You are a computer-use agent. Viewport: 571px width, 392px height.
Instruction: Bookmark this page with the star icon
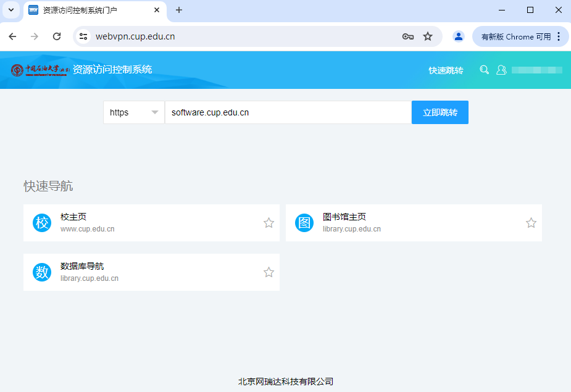tap(428, 36)
